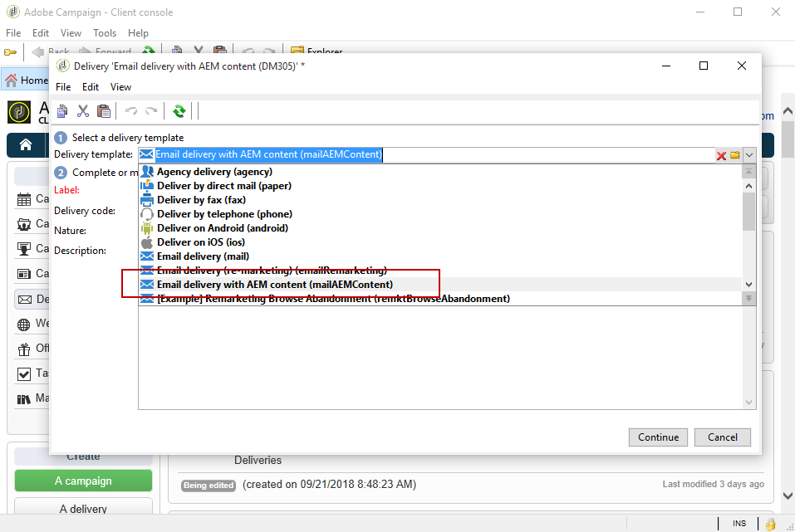Viewport: 795px width, 532px height.
Task: Click the envelope Deliveries icon in the sidebar
Action: click(x=24, y=300)
